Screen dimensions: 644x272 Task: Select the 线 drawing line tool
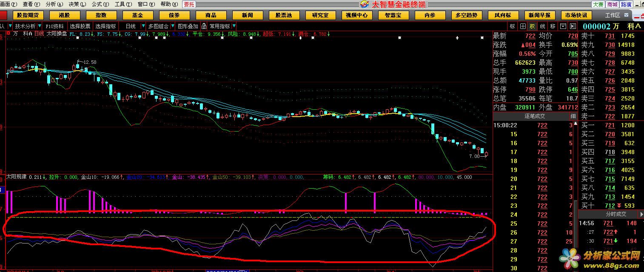click(x=542, y=26)
